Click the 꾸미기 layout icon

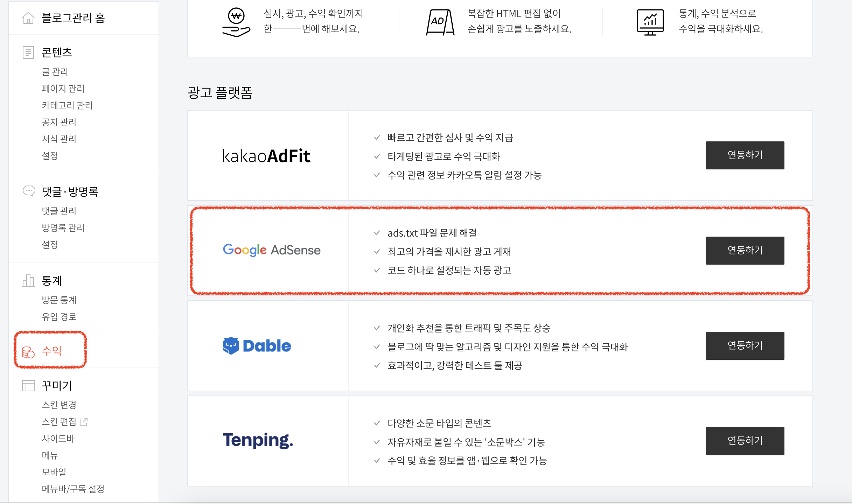pos(28,386)
